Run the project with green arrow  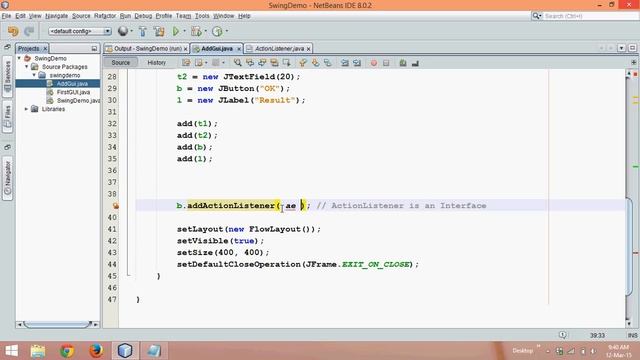(176, 31)
